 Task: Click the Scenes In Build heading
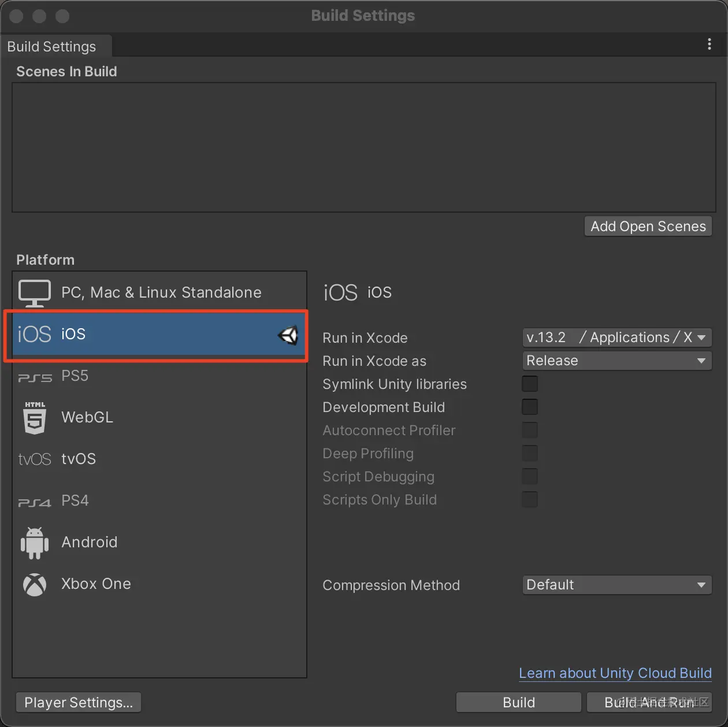[x=66, y=72]
